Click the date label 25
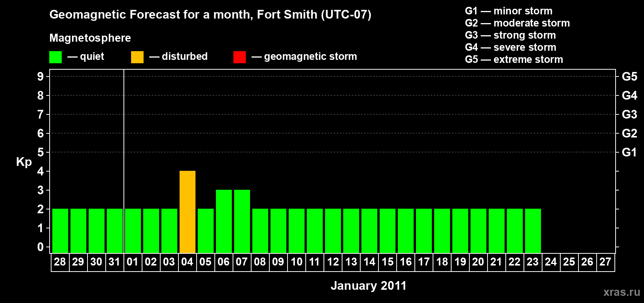Screen dimensions: 644x303 (569, 262)
